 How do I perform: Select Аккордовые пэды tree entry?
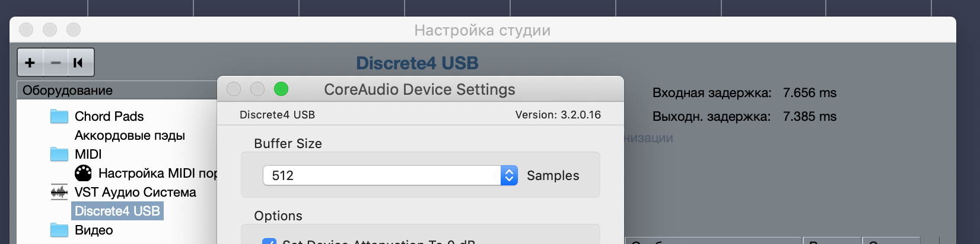click(x=130, y=135)
